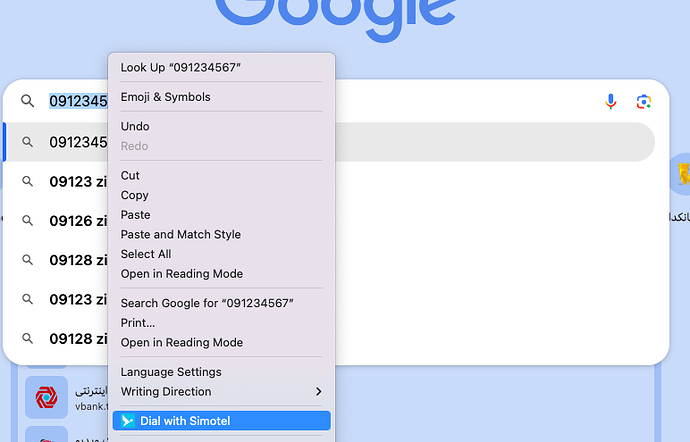Screen dimensions: 690x442
Task: Click Dial with Simotel menu item
Action: pos(221,421)
